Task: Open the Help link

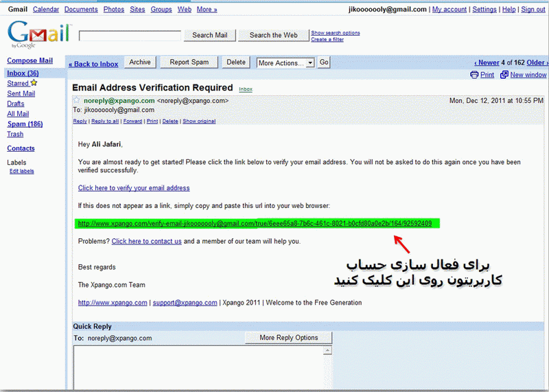Action: pos(509,10)
